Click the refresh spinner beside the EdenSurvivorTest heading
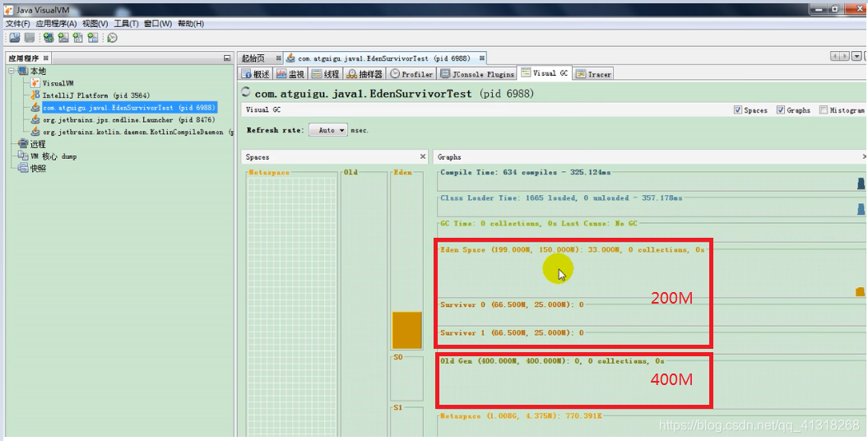Viewport: 868px width, 441px height. pos(246,92)
